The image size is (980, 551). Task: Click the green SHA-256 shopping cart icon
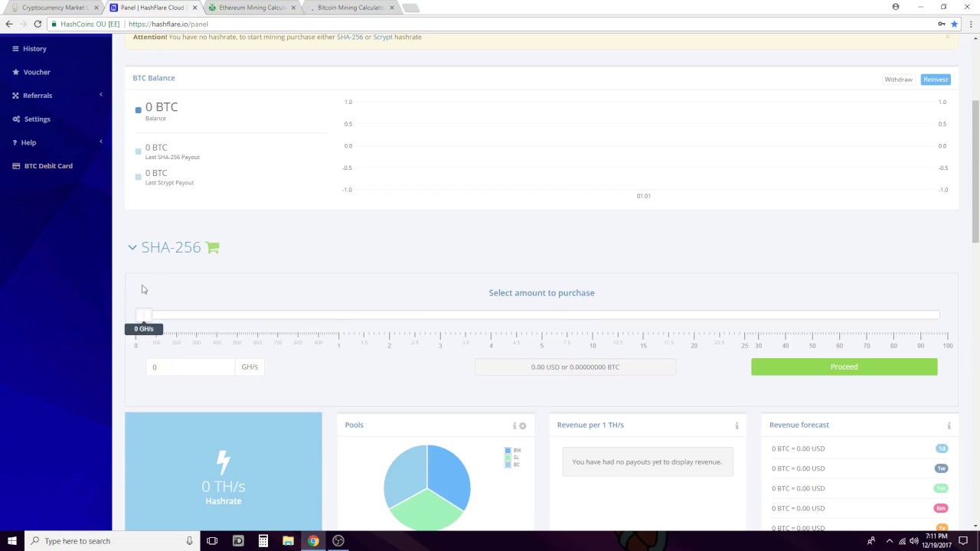click(213, 247)
